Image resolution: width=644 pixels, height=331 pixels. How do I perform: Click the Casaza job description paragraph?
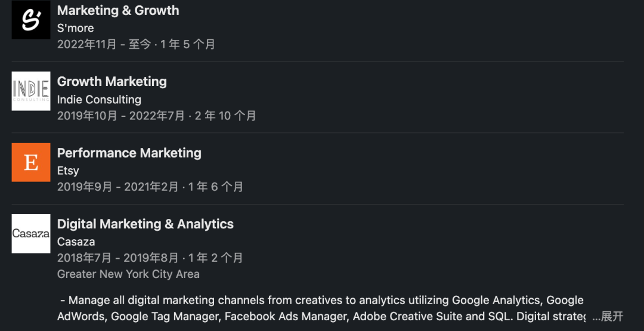(x=322, y=301)
